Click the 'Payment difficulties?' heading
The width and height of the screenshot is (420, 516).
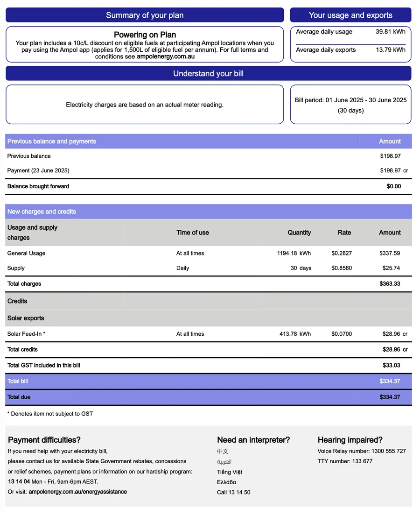click(x=44, y=440)
